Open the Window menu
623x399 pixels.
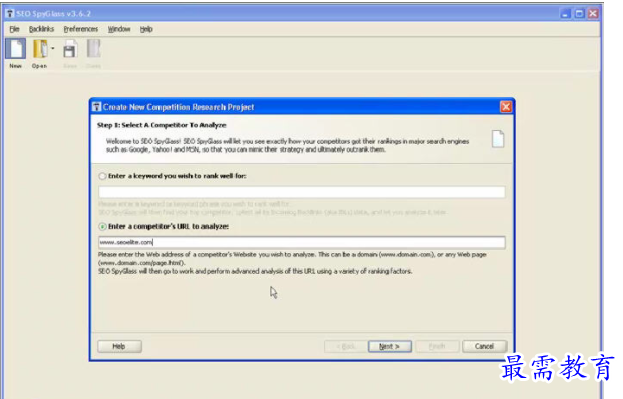coord(119,29)
